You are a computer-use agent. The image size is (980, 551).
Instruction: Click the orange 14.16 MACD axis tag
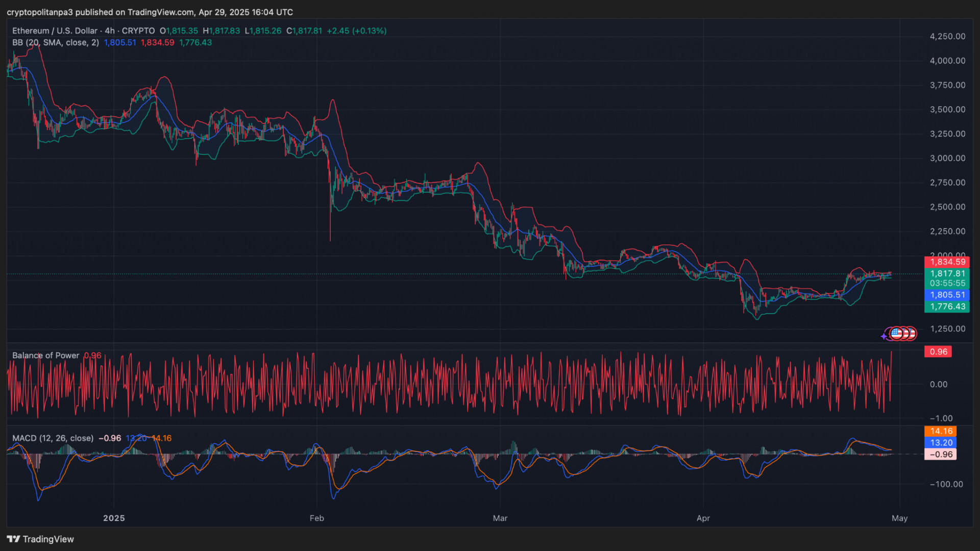pos(941,431)
